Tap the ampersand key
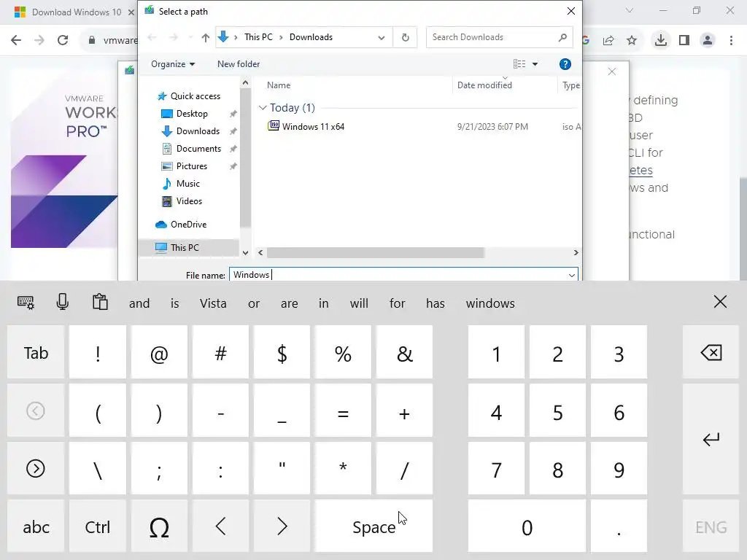Image resolution: width=747 pixels, height=560 pixels. tap(404, 353)
